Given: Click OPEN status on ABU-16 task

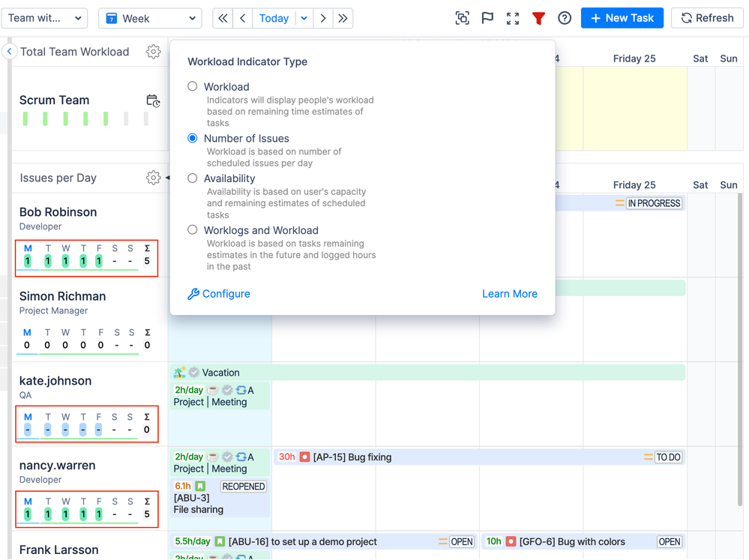Looking at the screenshot, I should [x=462, y=541].
